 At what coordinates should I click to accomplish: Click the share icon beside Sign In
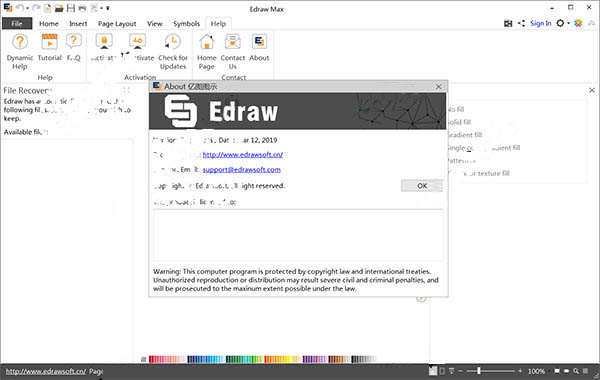click(521, 23)
